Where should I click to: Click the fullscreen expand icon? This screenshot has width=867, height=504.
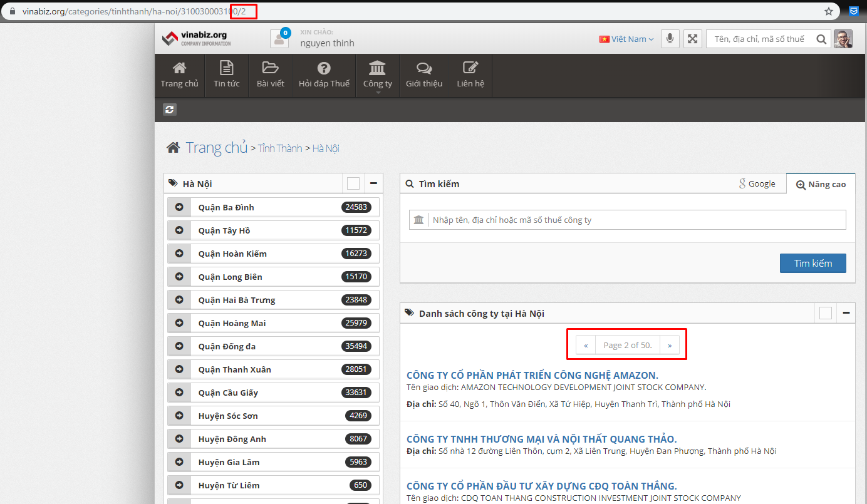pos(692,39)
